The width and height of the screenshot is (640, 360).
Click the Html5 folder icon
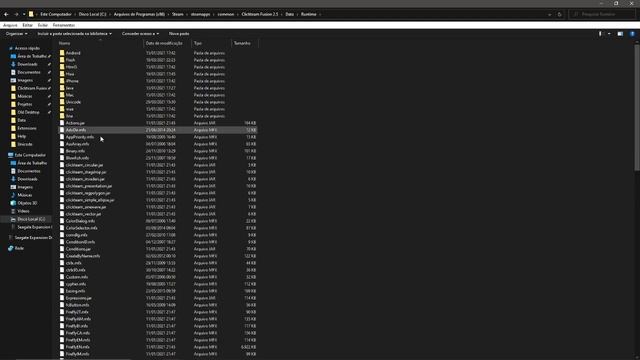point(62,67)
